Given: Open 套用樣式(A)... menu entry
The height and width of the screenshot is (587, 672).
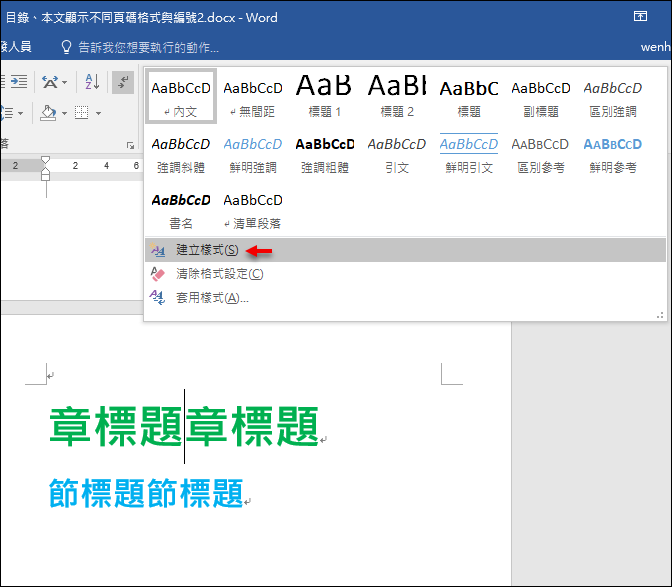Looking at the screenshot, I should pos(405,297).
